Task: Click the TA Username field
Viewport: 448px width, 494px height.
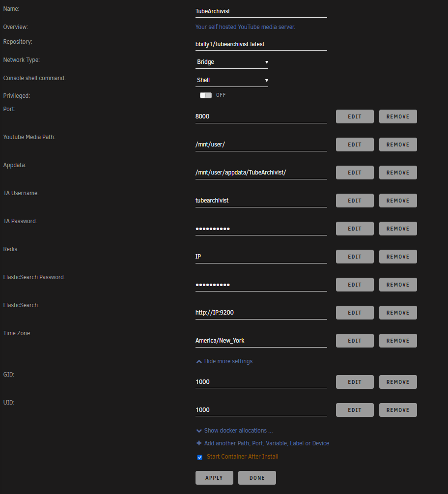Action: [x=261, y=201]
